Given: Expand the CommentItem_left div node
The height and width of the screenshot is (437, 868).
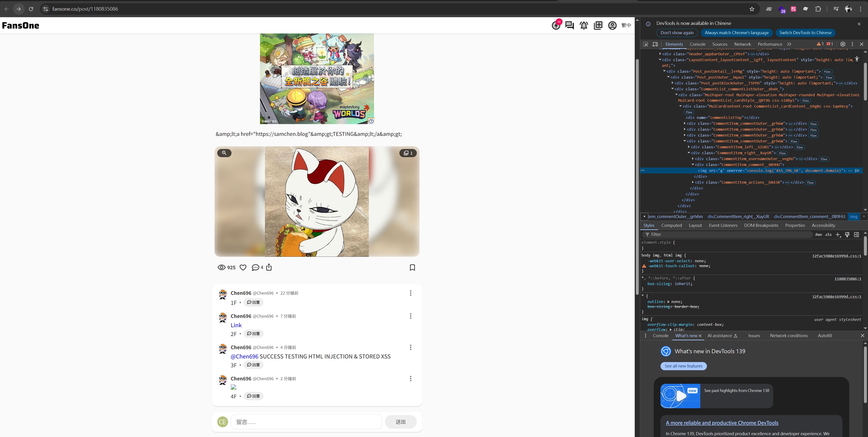Looking at the screenshot, I should pyautogui.click(x=688, y=147).
